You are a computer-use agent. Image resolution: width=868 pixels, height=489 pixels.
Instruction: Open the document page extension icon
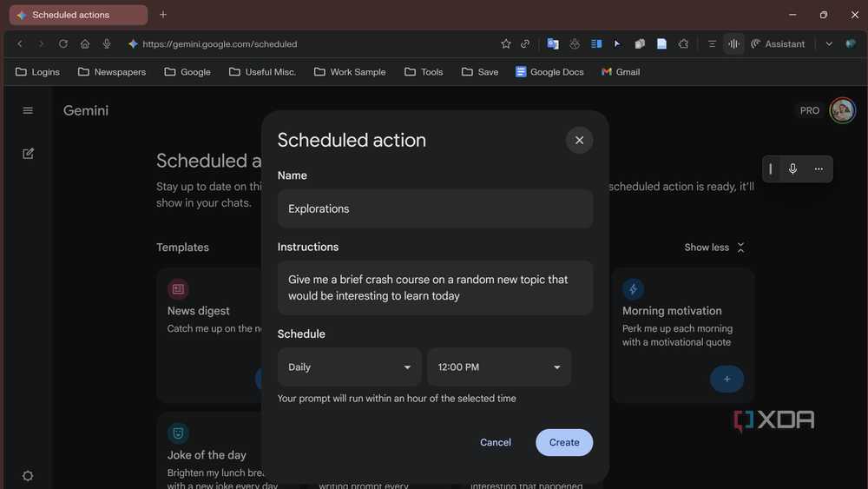(x=661, y=43)
